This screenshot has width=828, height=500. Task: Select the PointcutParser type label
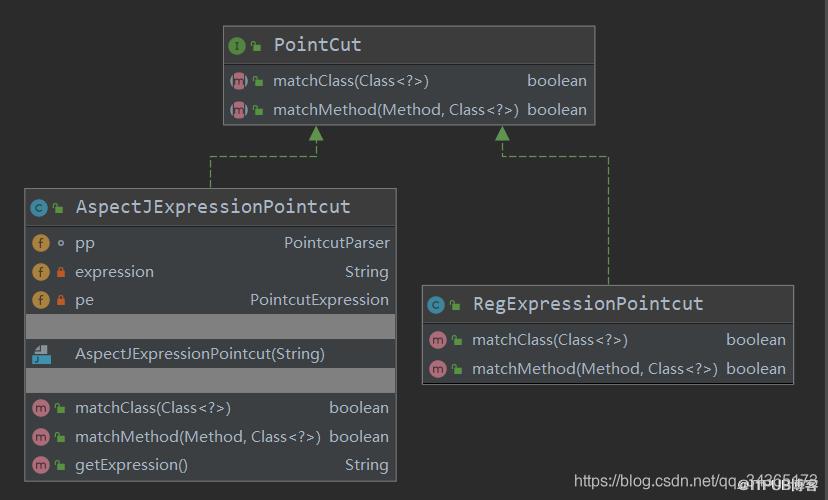(337, 243)
